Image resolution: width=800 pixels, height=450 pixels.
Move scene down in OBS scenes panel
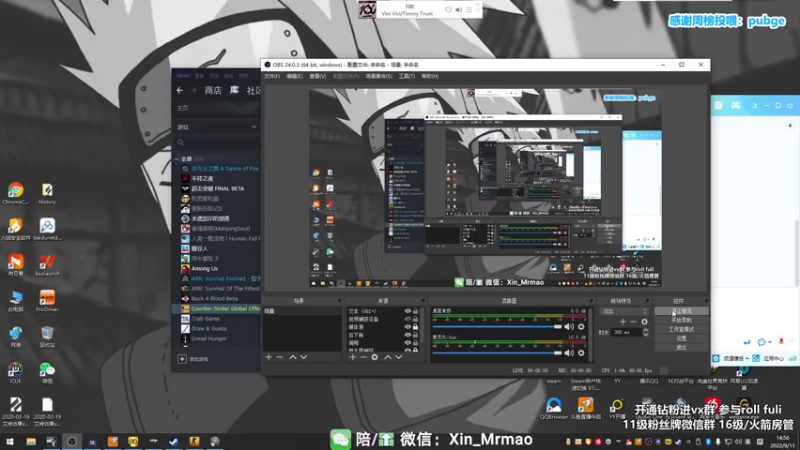pos(304,357)
